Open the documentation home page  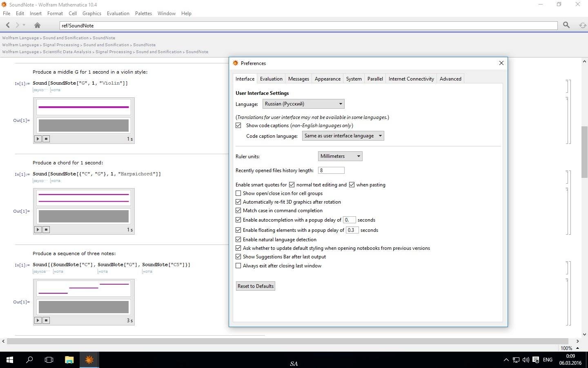click(37, 25)
